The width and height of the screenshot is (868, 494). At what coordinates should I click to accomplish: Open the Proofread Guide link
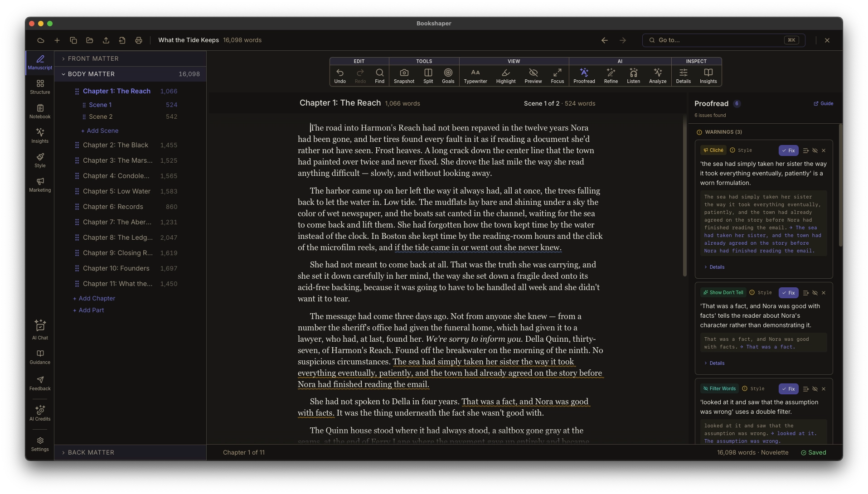(824, 103)
